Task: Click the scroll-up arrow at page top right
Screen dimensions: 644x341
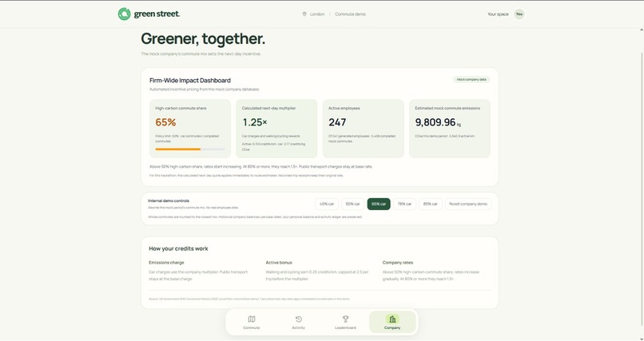Action: click(642, 30)
